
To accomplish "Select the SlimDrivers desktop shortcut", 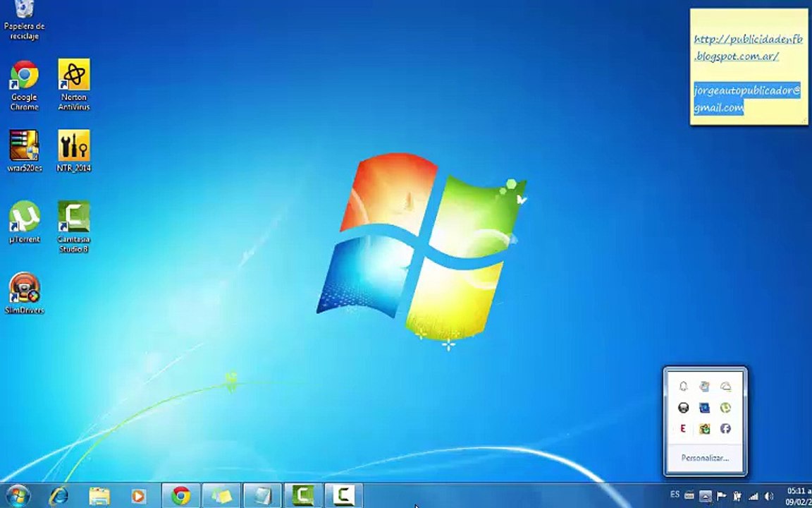I will click(25, 293).
